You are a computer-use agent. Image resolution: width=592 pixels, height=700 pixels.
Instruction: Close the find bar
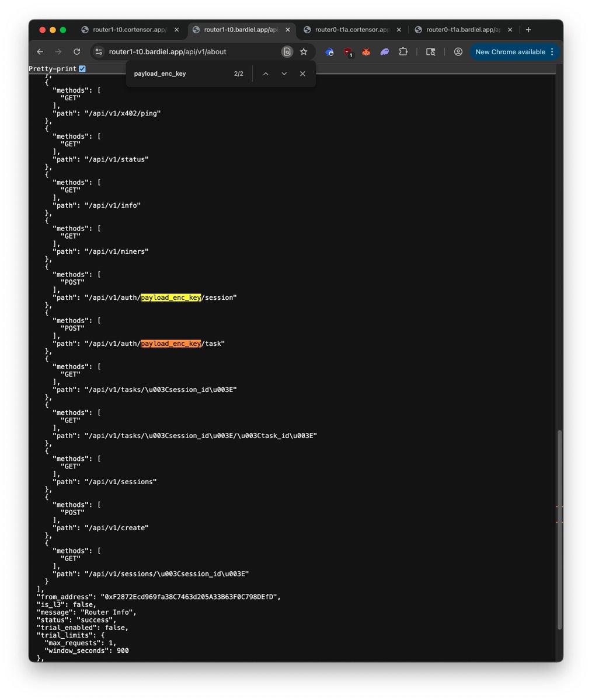[x=302, y=74]
